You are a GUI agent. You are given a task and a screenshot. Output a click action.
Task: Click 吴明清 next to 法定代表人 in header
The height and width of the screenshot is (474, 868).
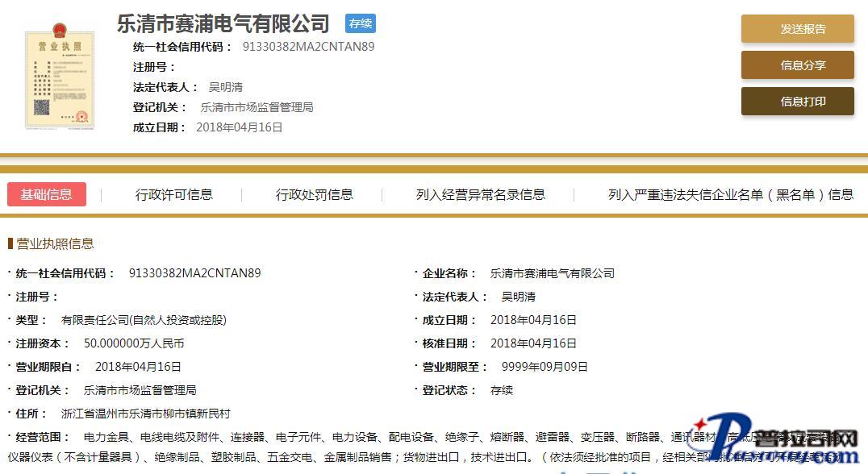[x=226, y=87]
